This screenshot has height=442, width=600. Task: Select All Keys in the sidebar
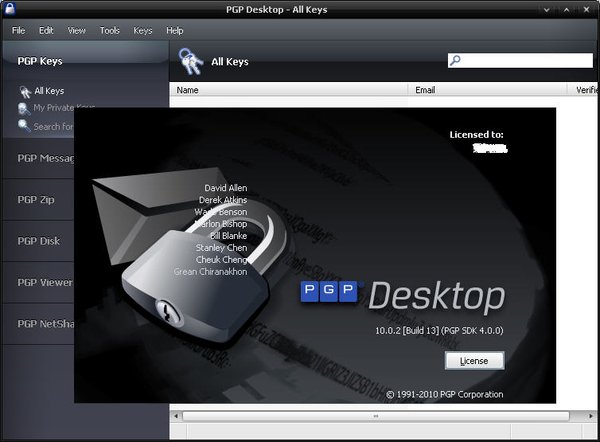pyautogui.click(x=49, y=91)
